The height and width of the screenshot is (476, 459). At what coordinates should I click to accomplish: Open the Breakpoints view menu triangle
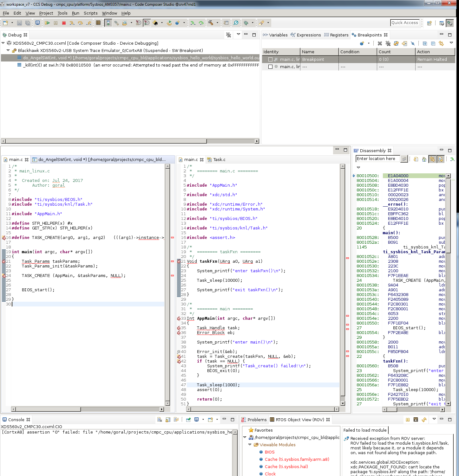click(451, 43)
